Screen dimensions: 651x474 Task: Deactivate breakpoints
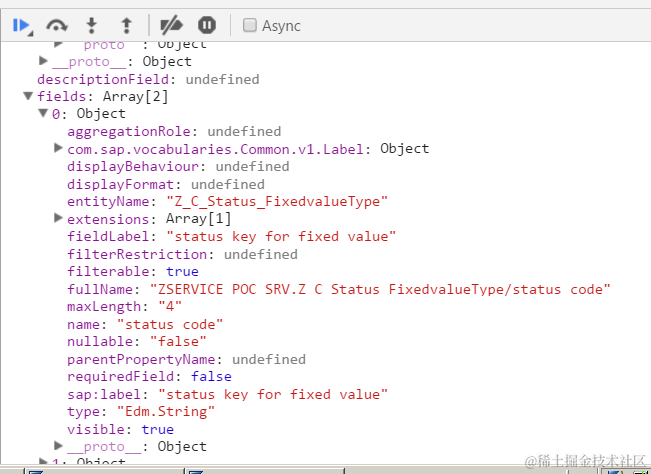pos(171,26)
